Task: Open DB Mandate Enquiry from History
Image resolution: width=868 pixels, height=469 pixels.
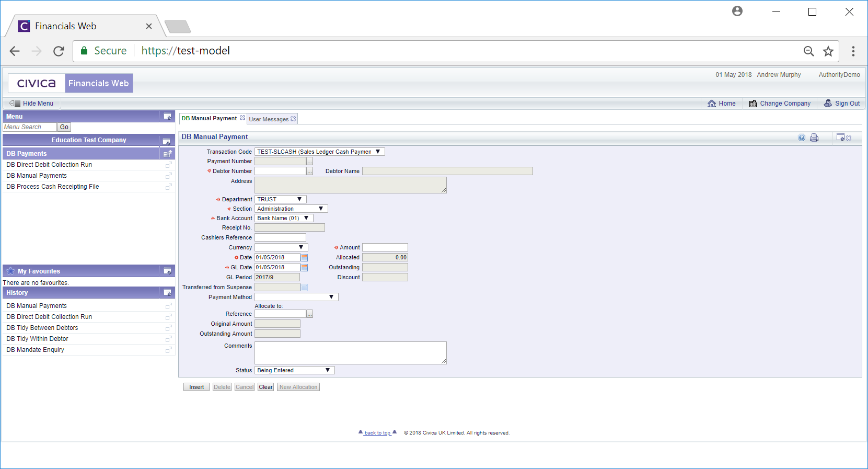Action: pyautogui.click(x=35, y=350)
